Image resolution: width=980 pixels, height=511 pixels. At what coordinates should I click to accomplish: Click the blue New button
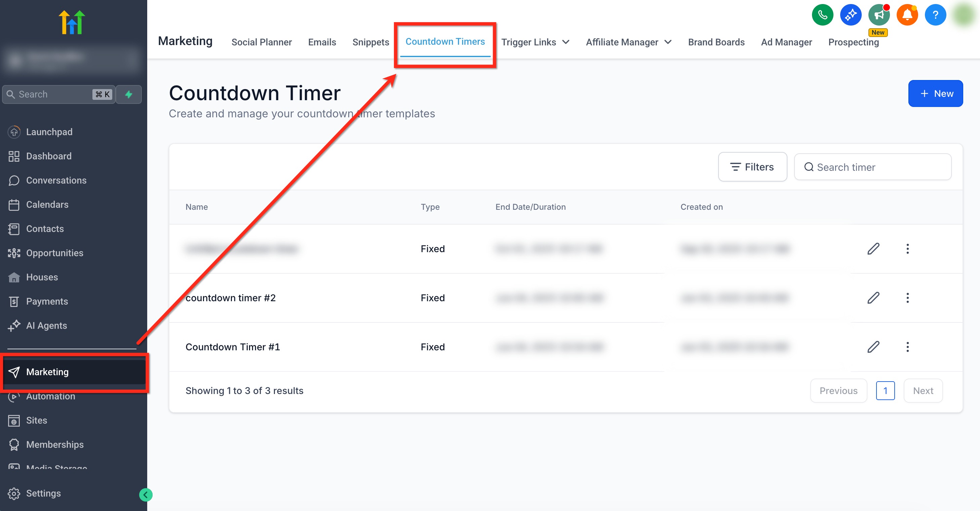pyautogui.click(x=935, y=93)
